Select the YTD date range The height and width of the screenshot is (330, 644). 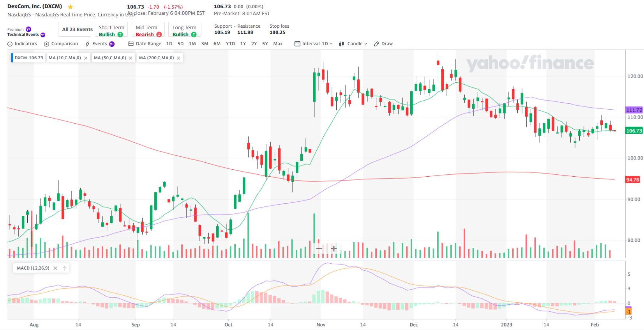(230, 44)
